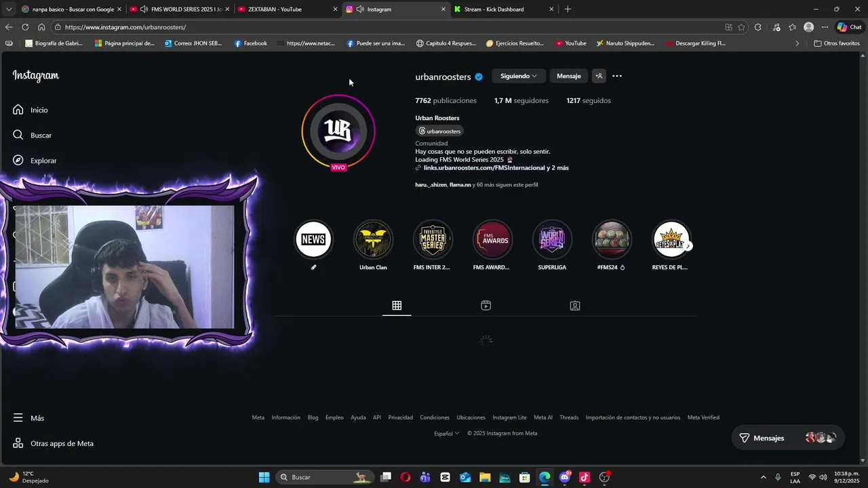
Task: Mute the FMS WORLD SERIES tab audio
Action: point(144,9)
